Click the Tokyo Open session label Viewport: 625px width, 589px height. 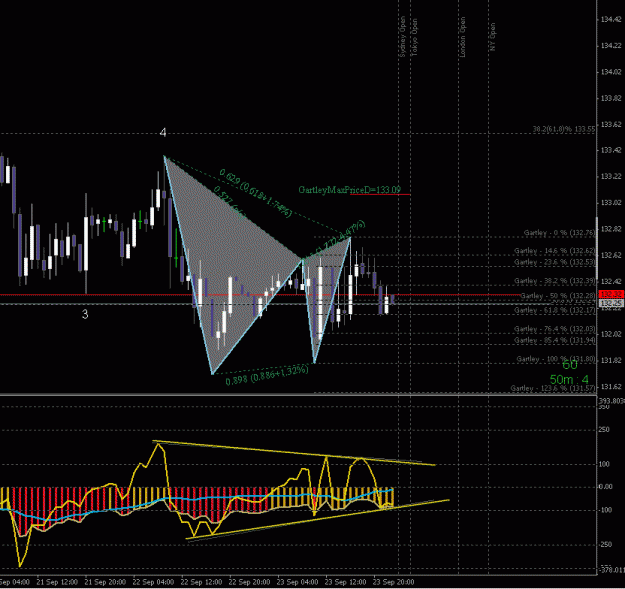click(414, 37)
